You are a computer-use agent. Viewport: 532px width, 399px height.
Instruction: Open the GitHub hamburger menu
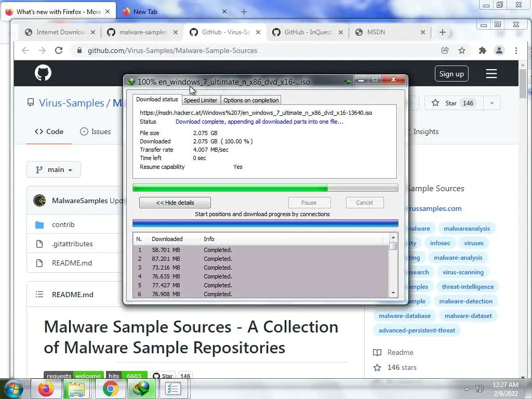[x=491, y=74]
